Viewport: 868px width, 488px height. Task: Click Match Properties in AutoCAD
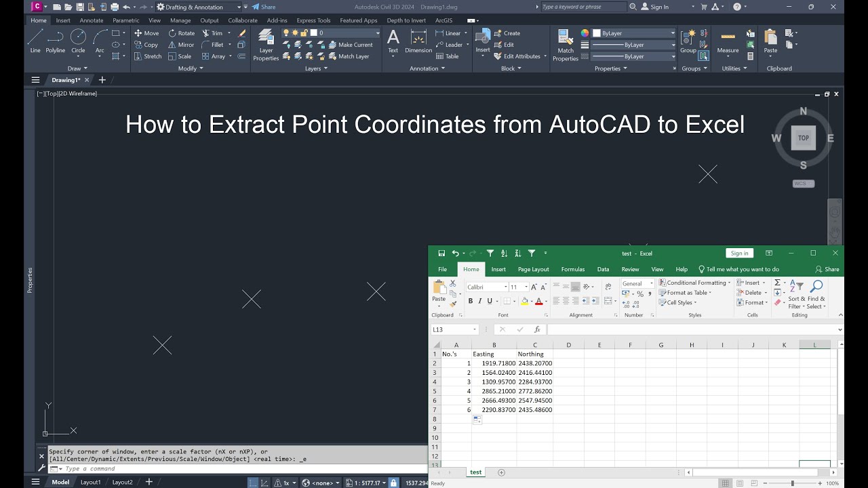(x=566, y=45)
